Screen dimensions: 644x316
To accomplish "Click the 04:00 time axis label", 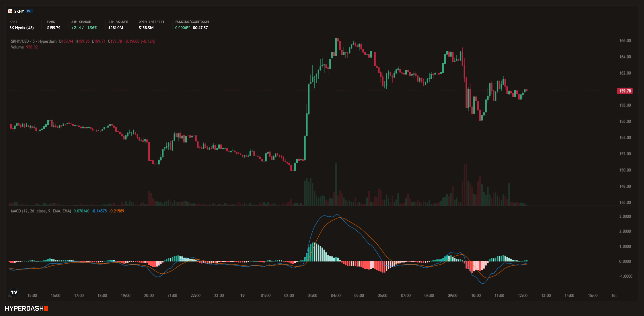I will [336, 295].
